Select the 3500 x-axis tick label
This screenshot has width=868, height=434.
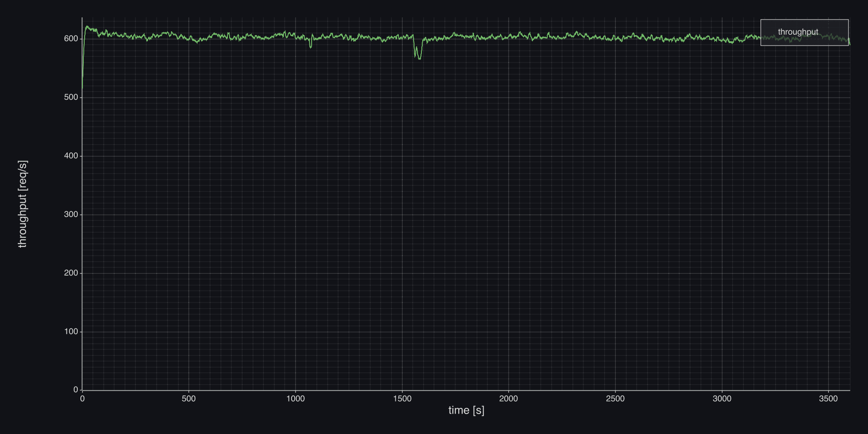[828, 399]
